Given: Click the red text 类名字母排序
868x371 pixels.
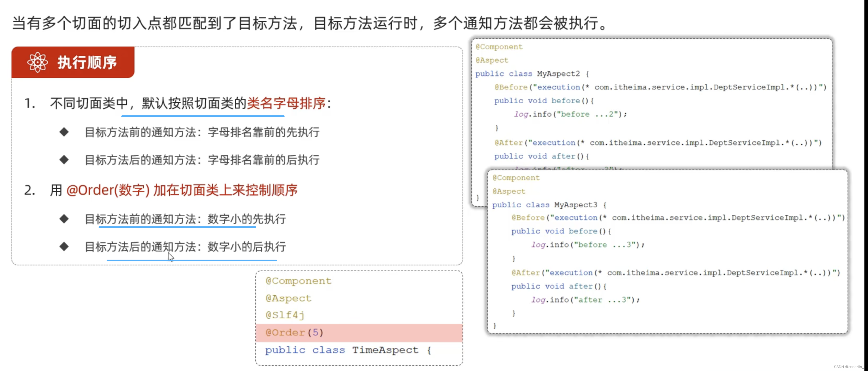Looking at the screenshot, I should (286, 103).
